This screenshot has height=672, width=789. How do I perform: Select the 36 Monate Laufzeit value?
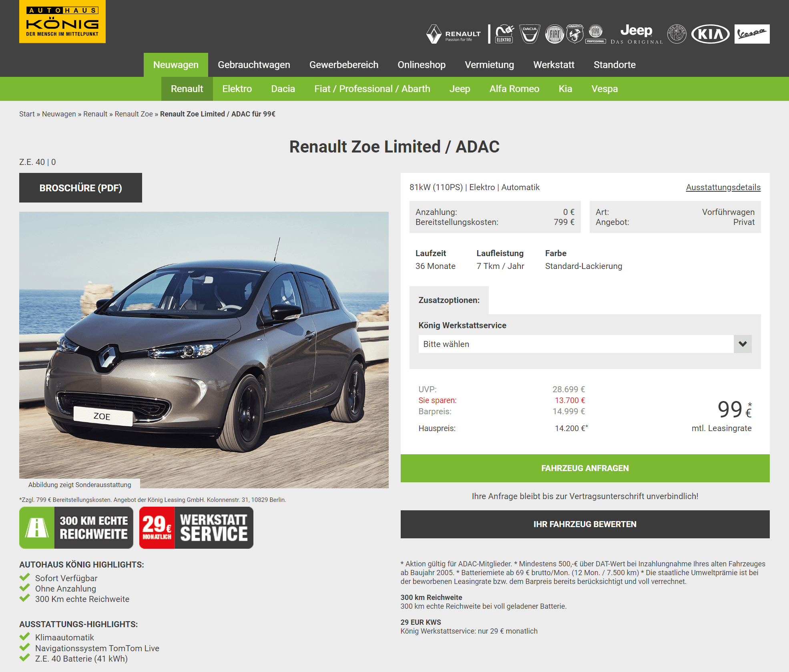[435, 266]
